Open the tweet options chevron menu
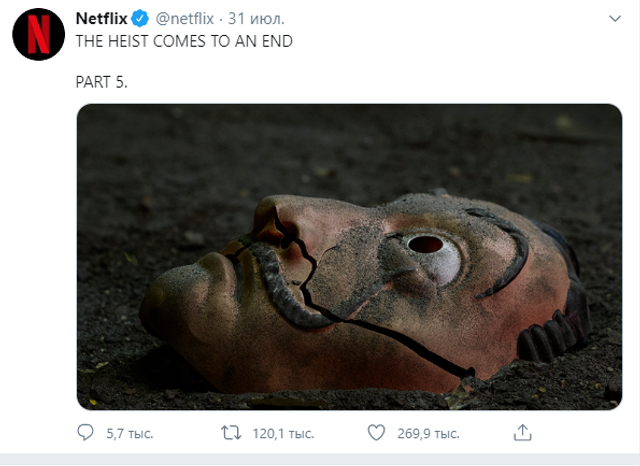The height and width of the screenshot is (466, 640). tap(613, 20)
